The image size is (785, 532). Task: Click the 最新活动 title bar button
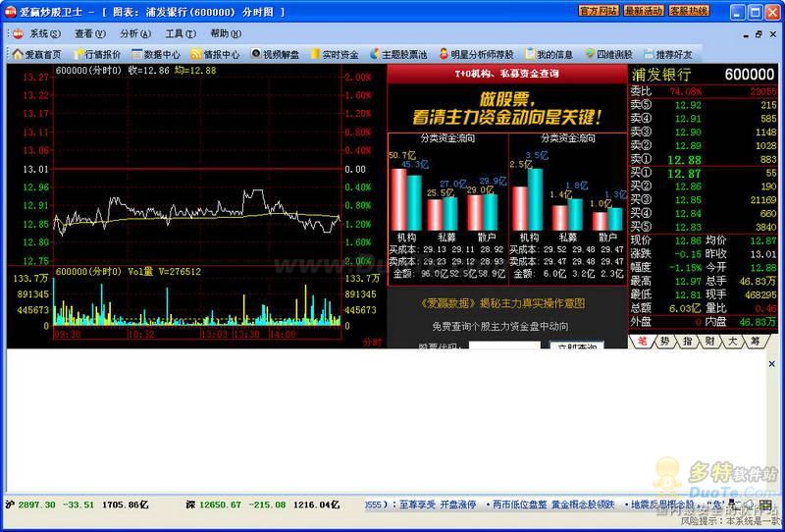[644, 11]
